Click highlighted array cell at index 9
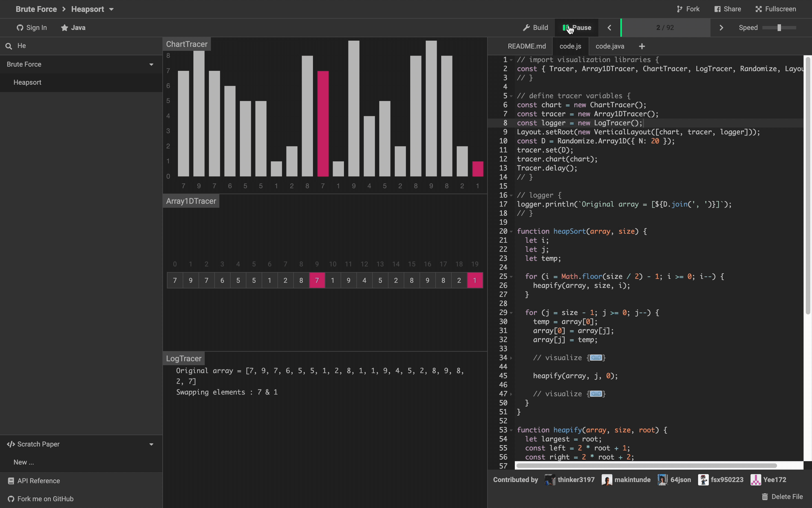This screenshot has height=508, width=812. (317, 280)
